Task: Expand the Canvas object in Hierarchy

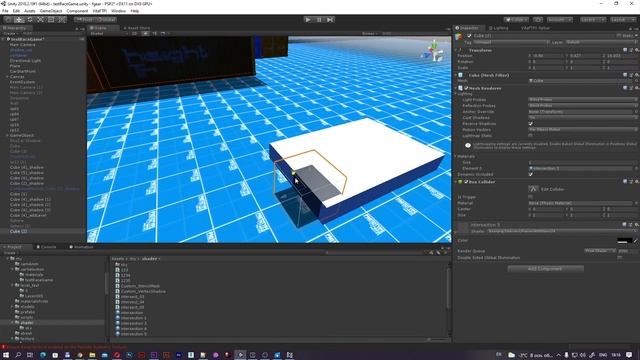Action: (x=7, y=76)
